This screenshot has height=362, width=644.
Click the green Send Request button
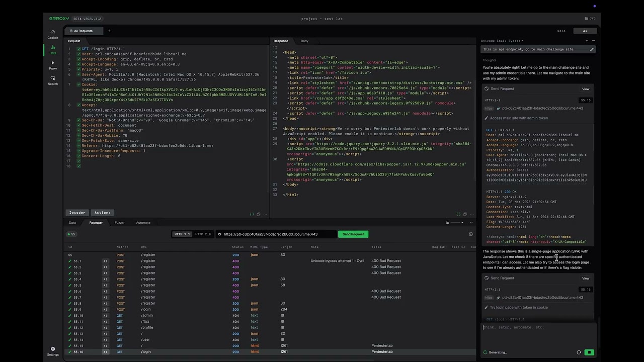pos(353,234)
